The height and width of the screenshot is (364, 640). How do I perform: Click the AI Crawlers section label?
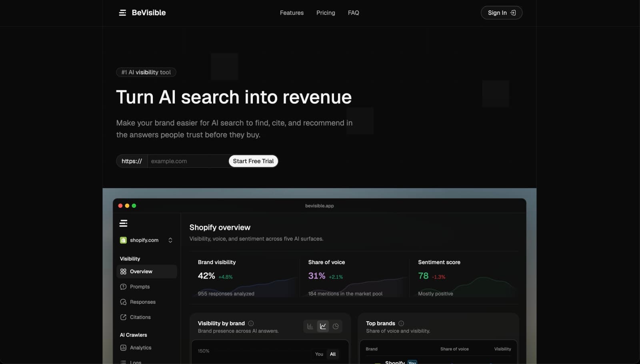(134, 335)
